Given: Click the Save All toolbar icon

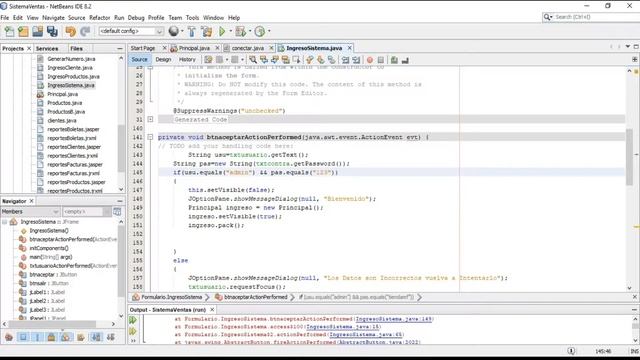Looking at the screenshot, I should 52,31.
